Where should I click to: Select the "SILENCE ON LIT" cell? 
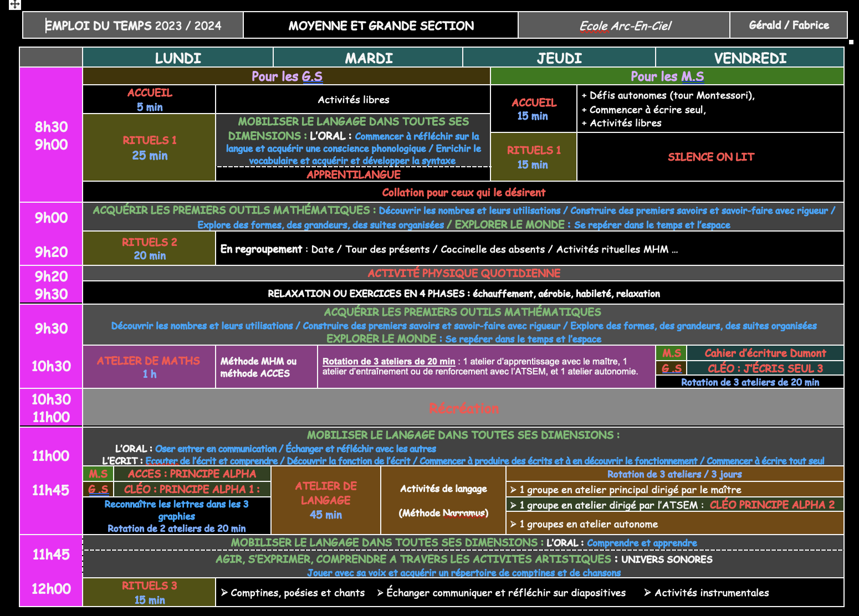tap(710, 157)
